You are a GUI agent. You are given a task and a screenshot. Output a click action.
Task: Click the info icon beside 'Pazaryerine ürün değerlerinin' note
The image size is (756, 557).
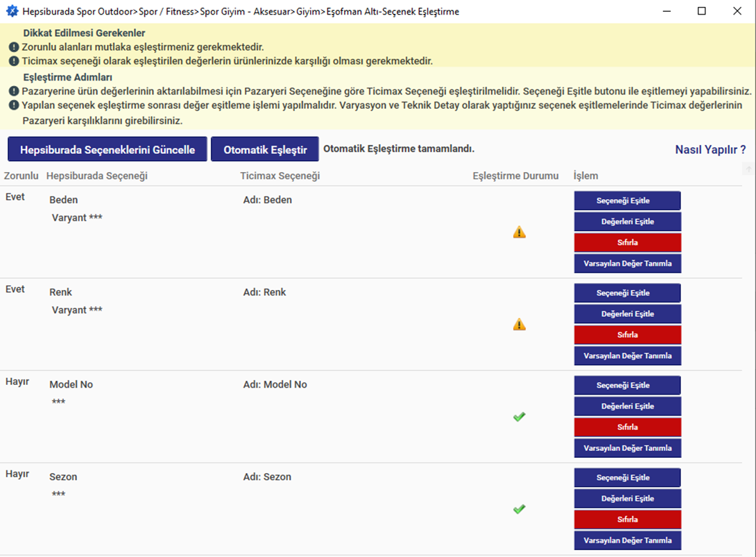pos(14,91)
